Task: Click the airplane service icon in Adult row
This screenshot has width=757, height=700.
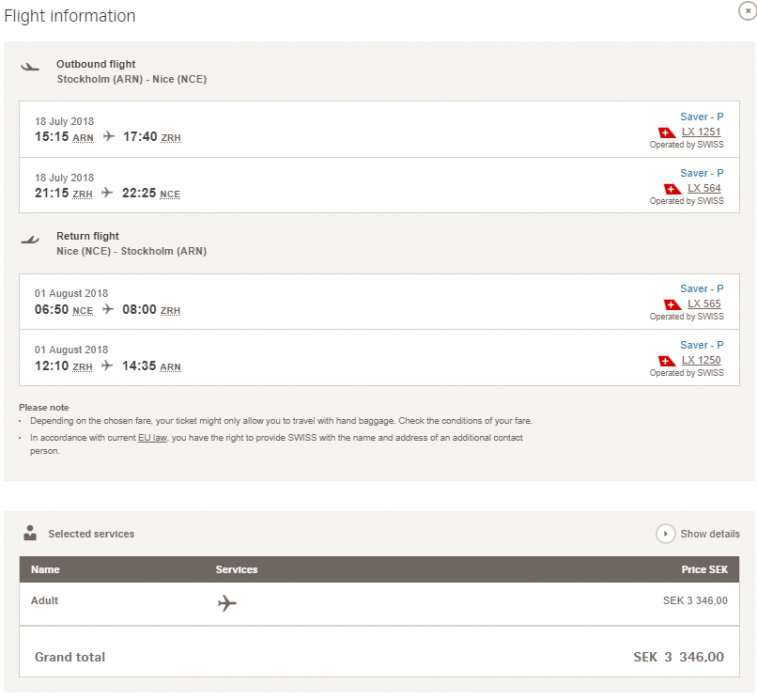Action: point(227,603)
